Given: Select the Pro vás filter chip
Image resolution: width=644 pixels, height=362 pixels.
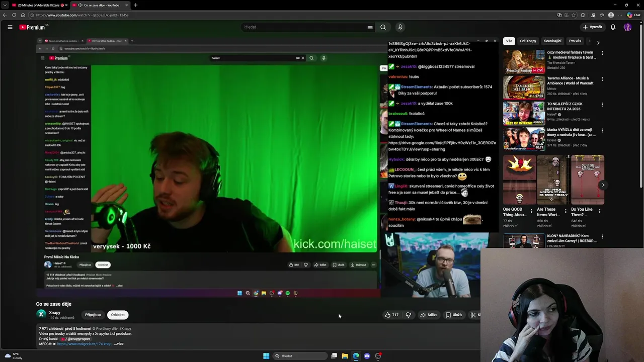Looking at the screenshot, I should coord(575,41).
